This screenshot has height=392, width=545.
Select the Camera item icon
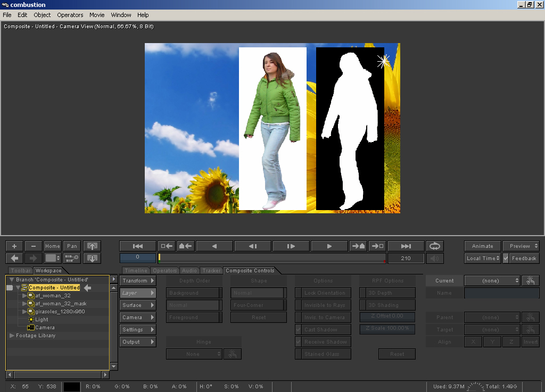coord(30,328)
